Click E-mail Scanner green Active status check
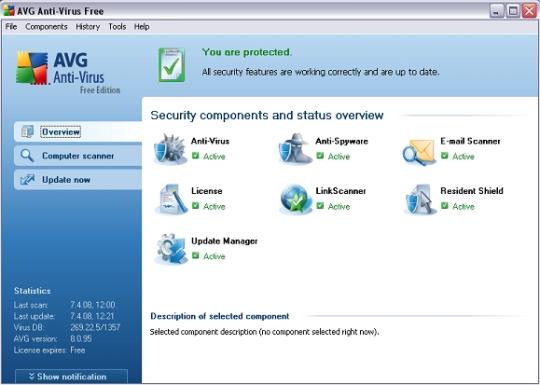The width and height of the screenshot is (540, 385). point(445,156)
